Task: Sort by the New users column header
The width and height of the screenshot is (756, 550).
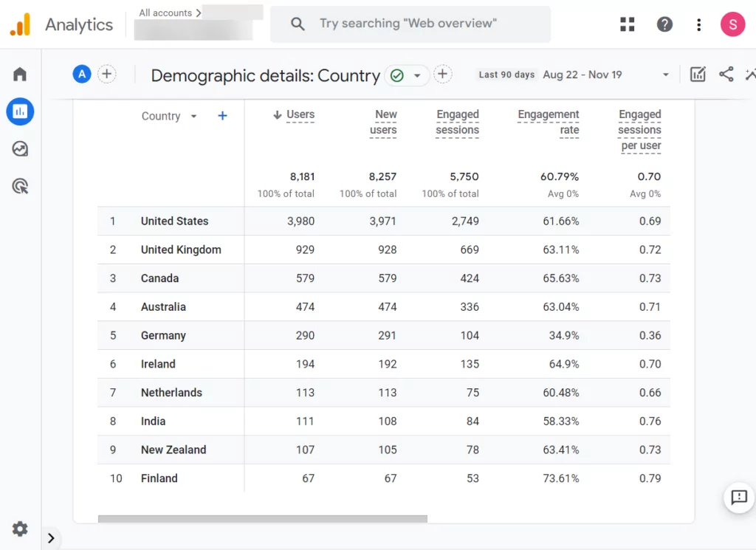Action: [x=383, y=122]
